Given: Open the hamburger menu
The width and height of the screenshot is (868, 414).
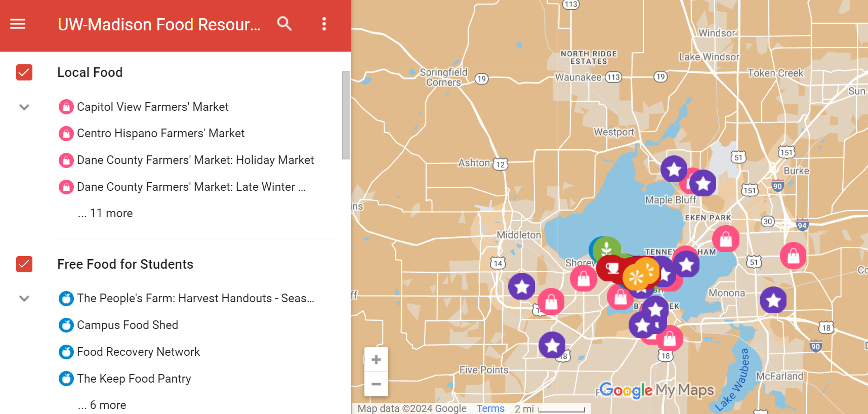Looking at the screenshot, I should click(18, 24).
